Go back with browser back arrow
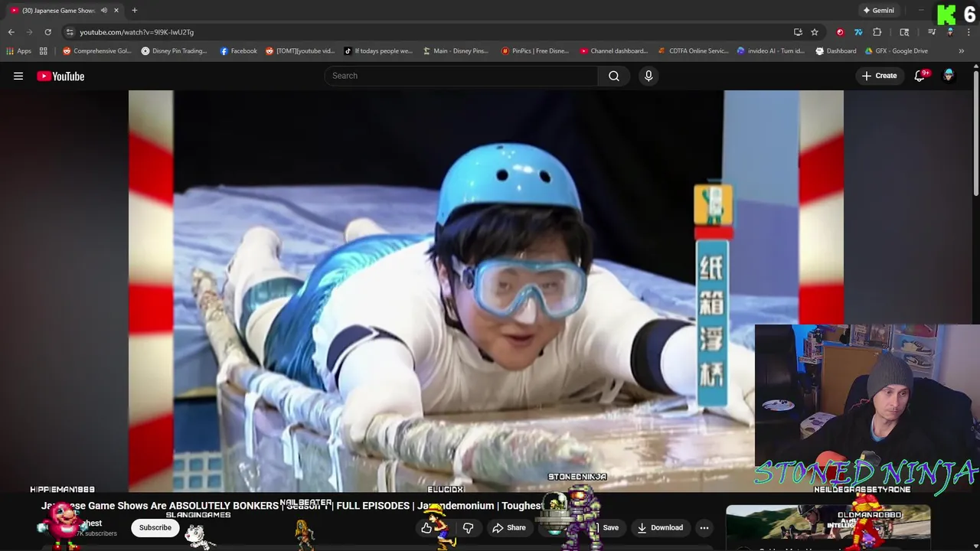The width and height of the screenshot is (980, 551). click(11, 32)
